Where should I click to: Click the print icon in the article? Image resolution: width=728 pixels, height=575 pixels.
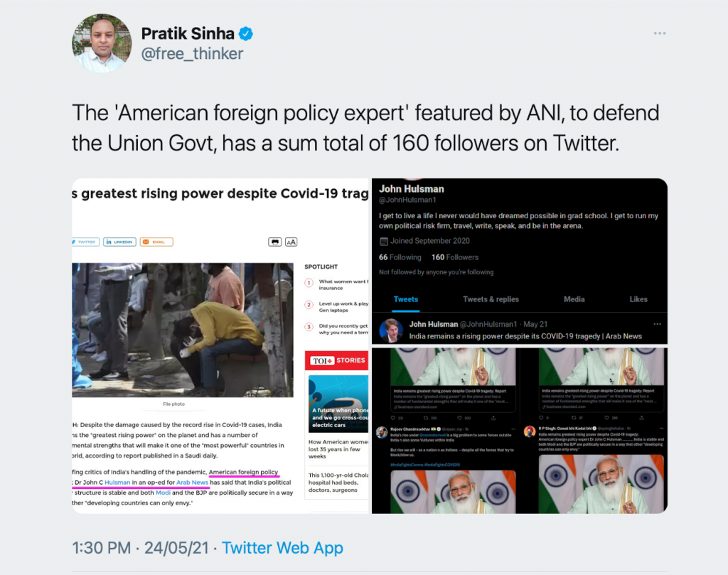[275, 242]
